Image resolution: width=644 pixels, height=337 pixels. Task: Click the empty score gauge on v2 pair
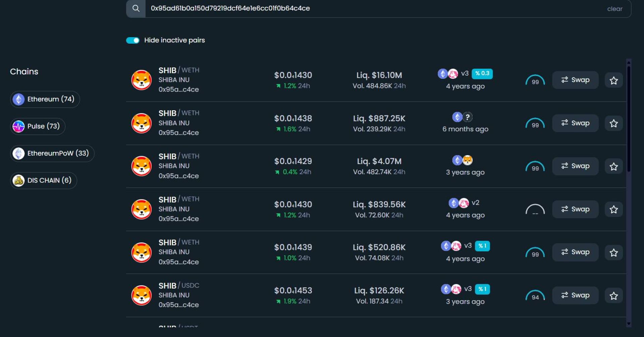pyautogui.click(x=535, y=210)
